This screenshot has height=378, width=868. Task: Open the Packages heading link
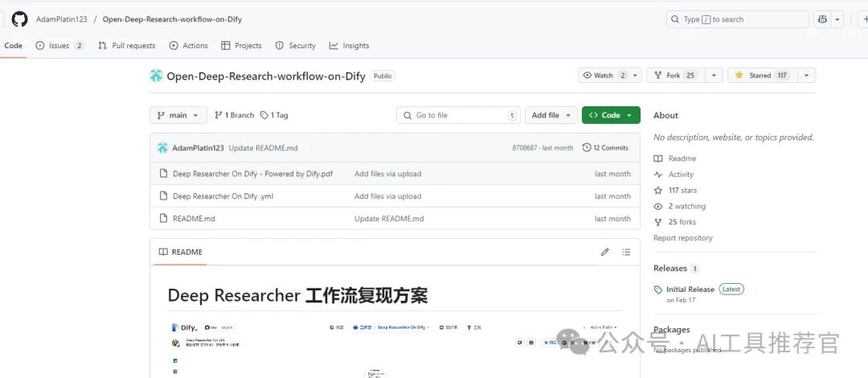coord(671,330)
